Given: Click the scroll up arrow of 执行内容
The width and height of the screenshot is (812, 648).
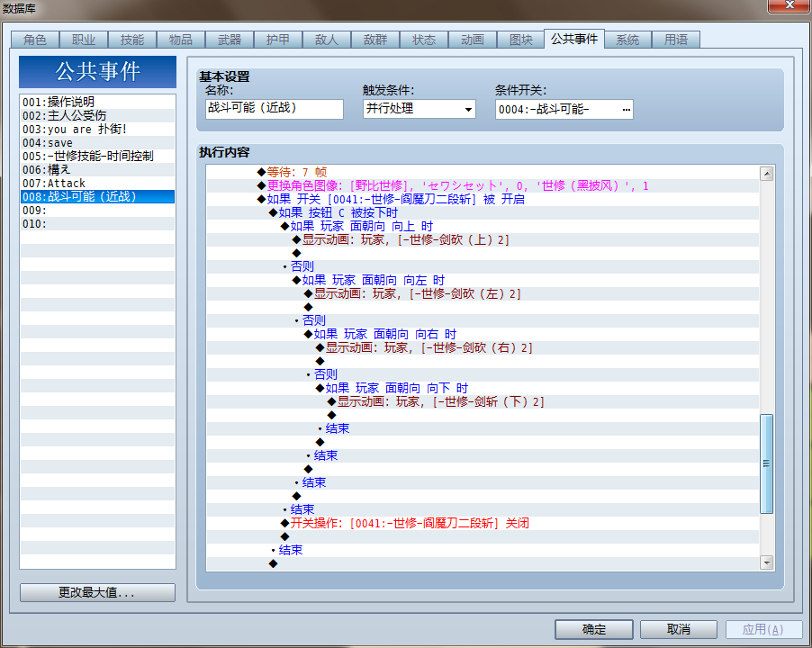Looking at the screenshot, I should (x=766, y=174).
